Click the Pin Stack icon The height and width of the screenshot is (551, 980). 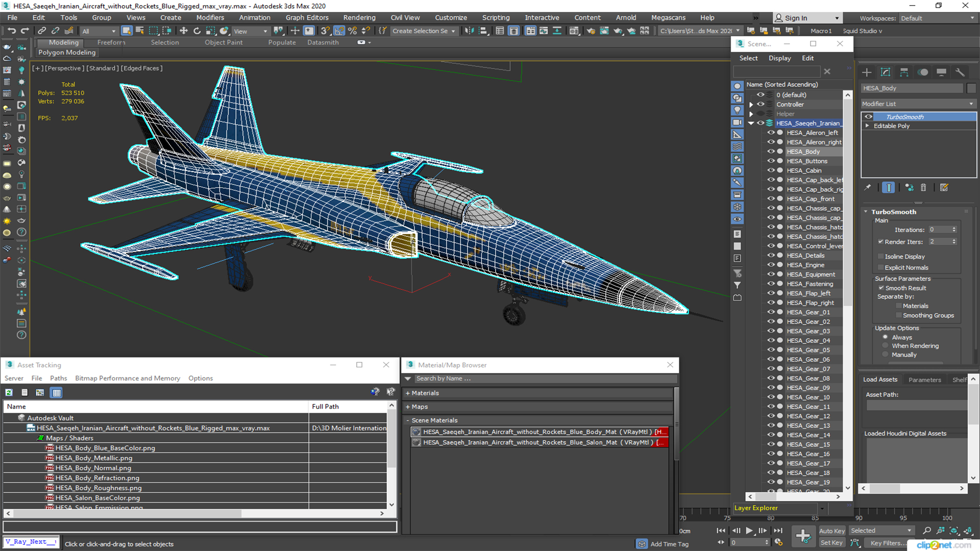[x=868, y=187]
